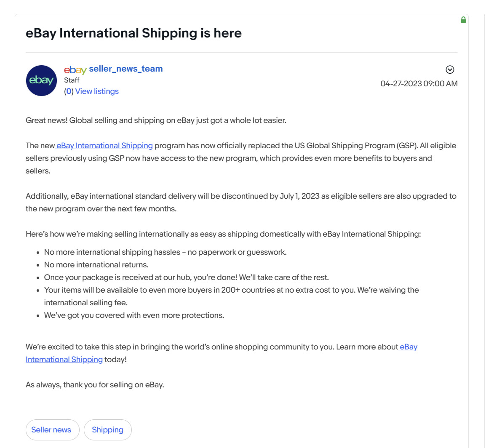Open the eBay International Shipping link in second paragraph
The image size is (486, 448).
point(104,145)
